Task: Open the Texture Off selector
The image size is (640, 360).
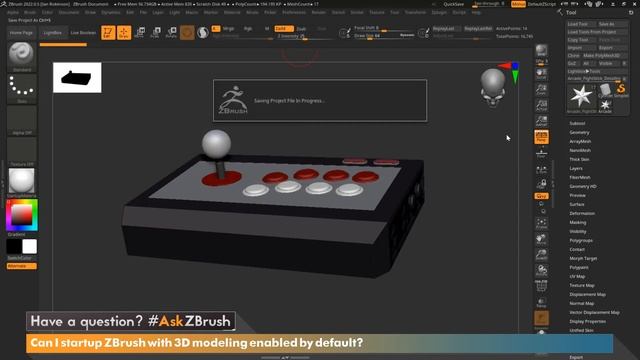Action: click(x=22, y=152)
